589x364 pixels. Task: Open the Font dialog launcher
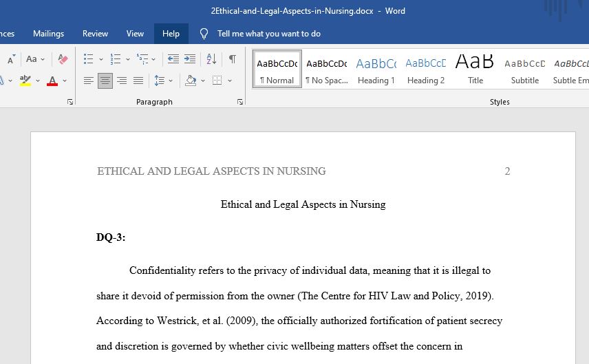[x=70, y=102]
